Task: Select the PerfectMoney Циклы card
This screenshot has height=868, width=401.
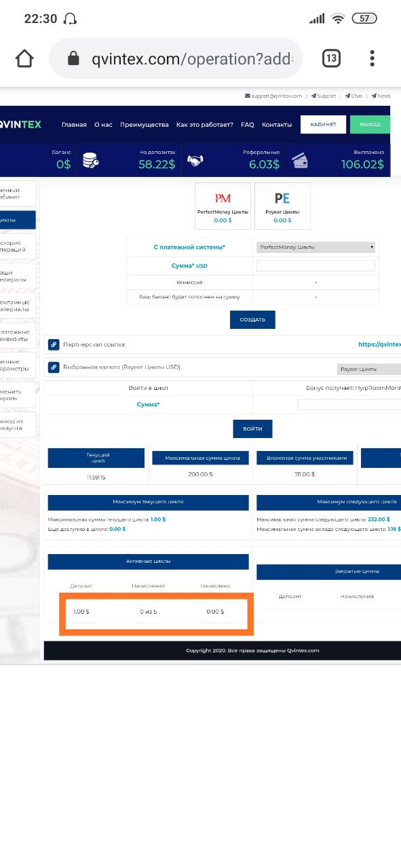Action: point(223,205)
